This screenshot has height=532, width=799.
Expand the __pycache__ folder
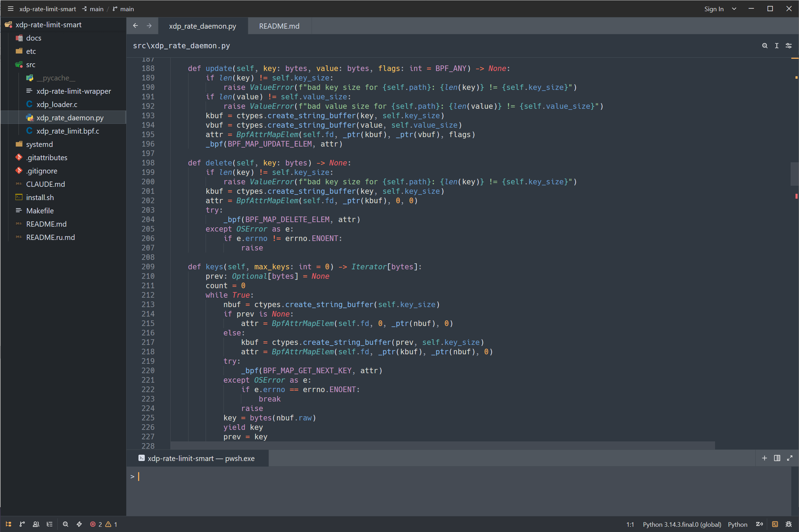(x=63, y=78)
